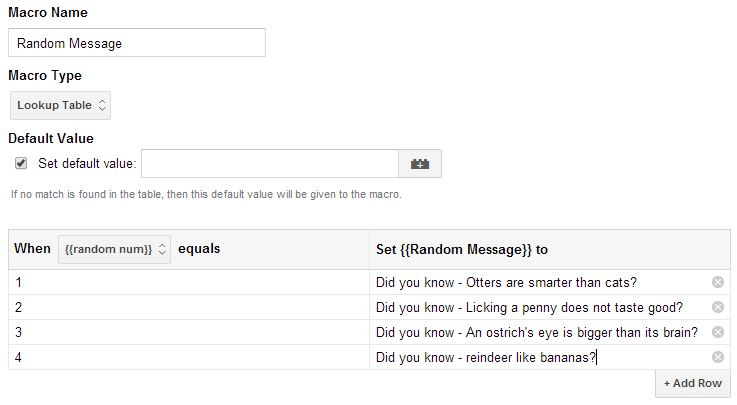Screen dimensions: 737x405
Task: Uncheck the Set default value checkbox
Action: 21,164
